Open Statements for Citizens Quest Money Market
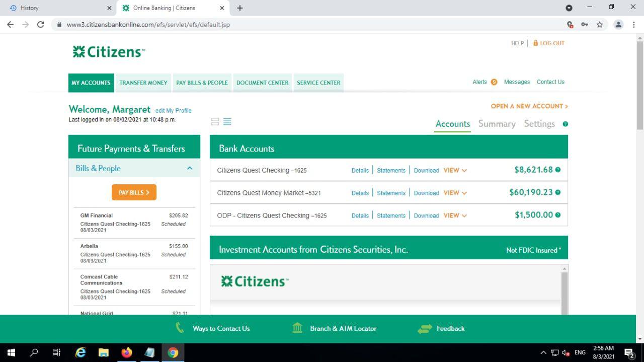This screenshot has height=362, width=644. point(391,193)
